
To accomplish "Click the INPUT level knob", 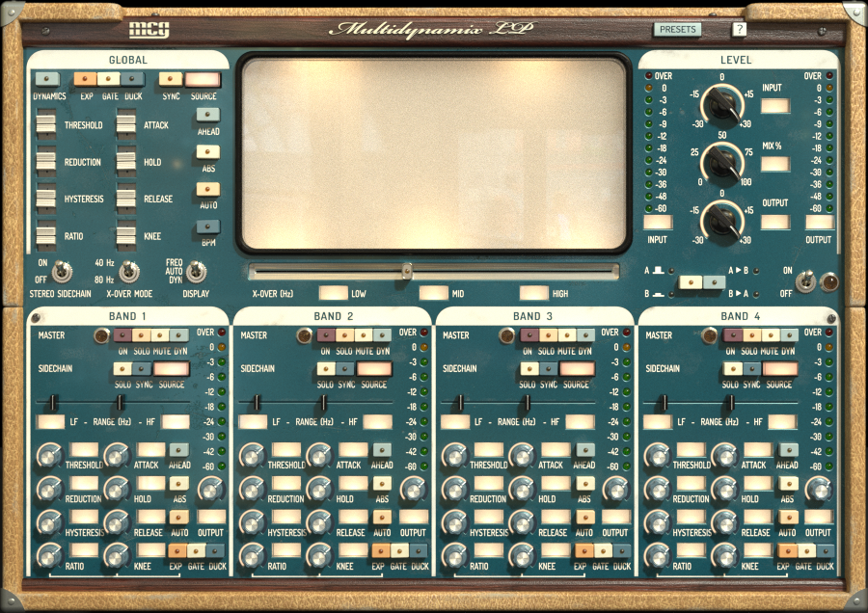I will pos(721,105).
